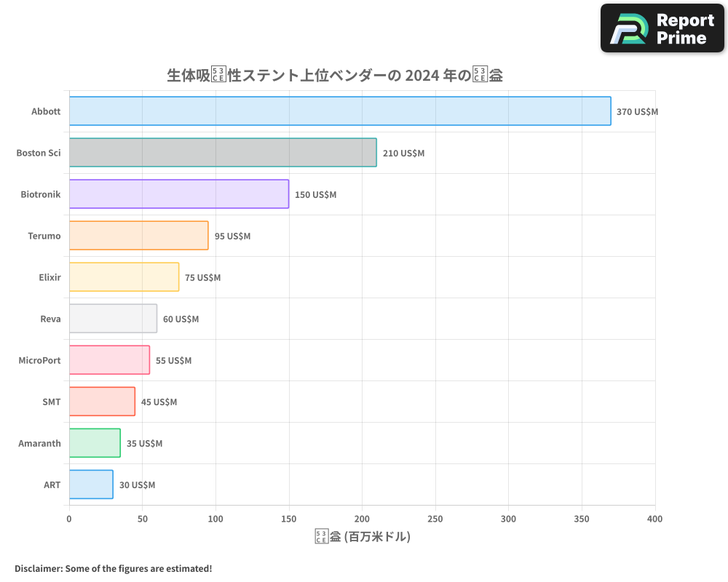Click the chart title text
This screenshot has height=582, width=728.
[x=336, y=75]
